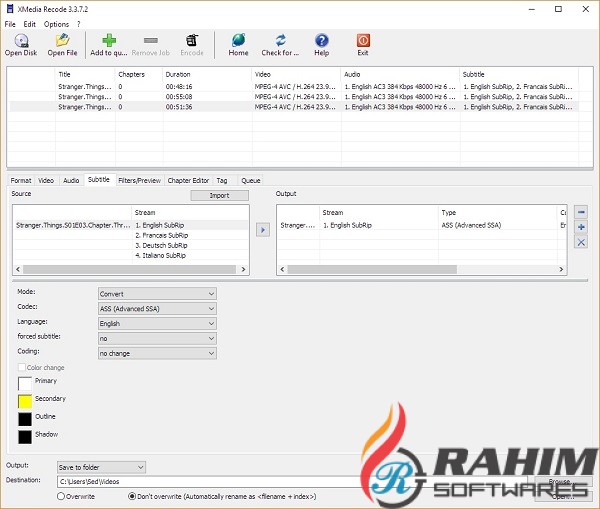Switch to the Tag tab
Screen dimensions: 600x509
222,180
